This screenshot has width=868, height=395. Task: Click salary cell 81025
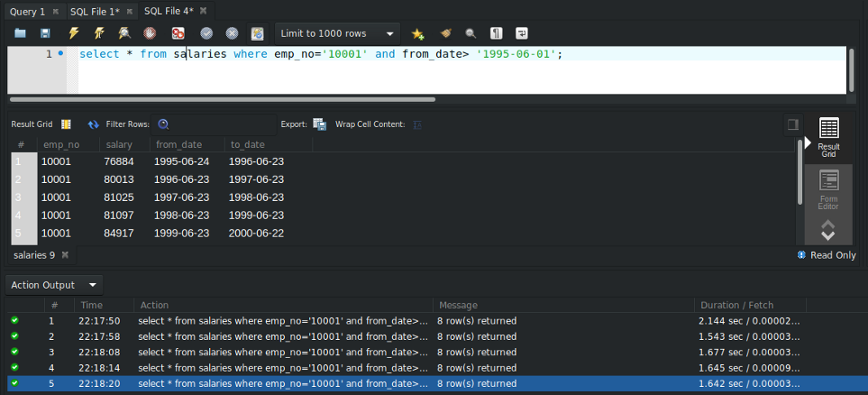coord(118,197)
